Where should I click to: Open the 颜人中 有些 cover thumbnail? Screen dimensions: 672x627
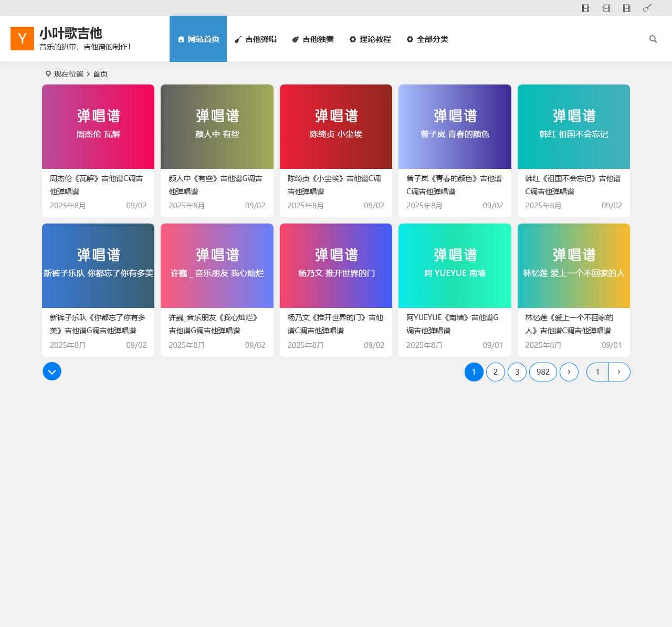click(x=217, y=126)
